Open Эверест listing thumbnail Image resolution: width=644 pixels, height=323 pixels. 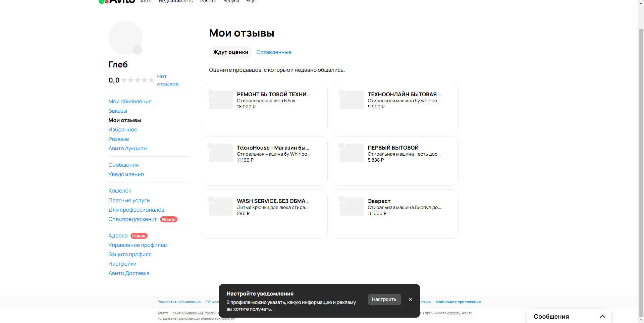tap(352, 207)
